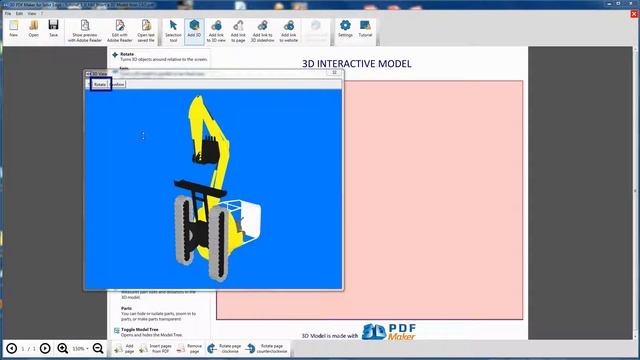Remove the current page
This screenshot has height=360, width=640.
(x=190, y=348)
